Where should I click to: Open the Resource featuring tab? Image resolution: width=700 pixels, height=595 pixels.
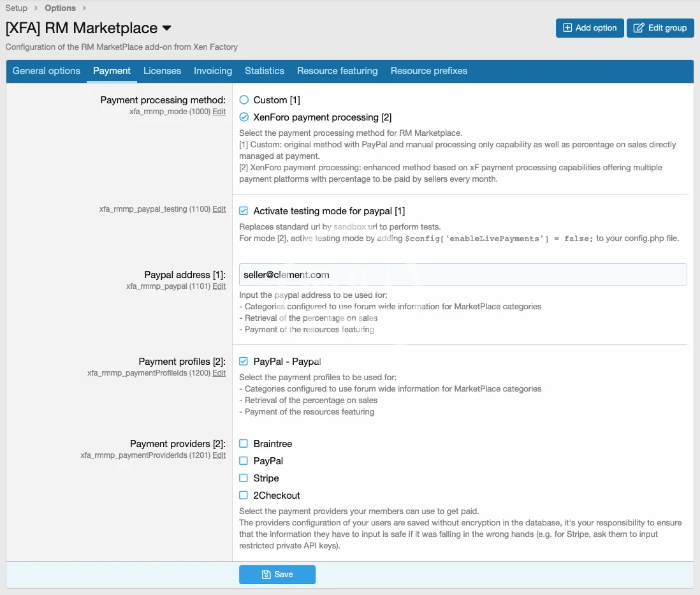(337, 71)
